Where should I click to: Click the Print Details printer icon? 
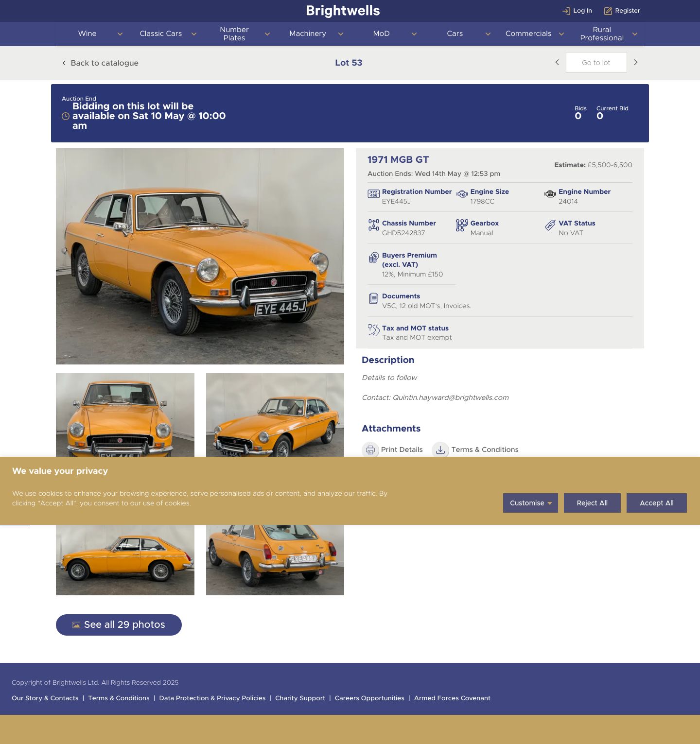[370, 450]
